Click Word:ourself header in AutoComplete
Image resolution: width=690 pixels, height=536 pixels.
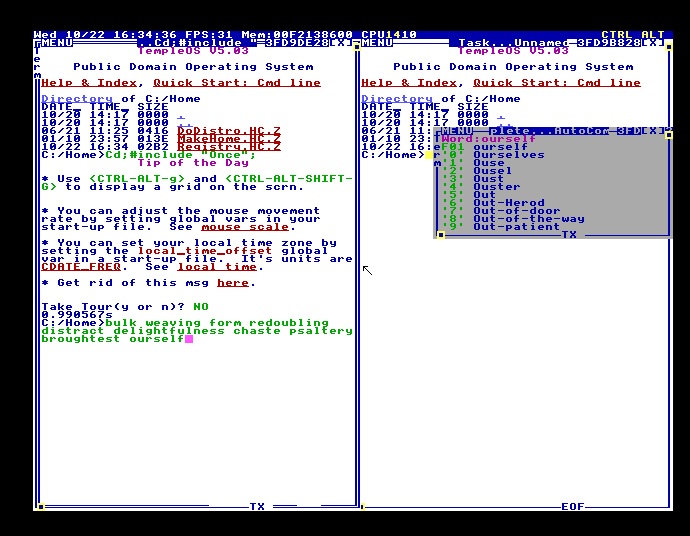(x=489, y=139)
